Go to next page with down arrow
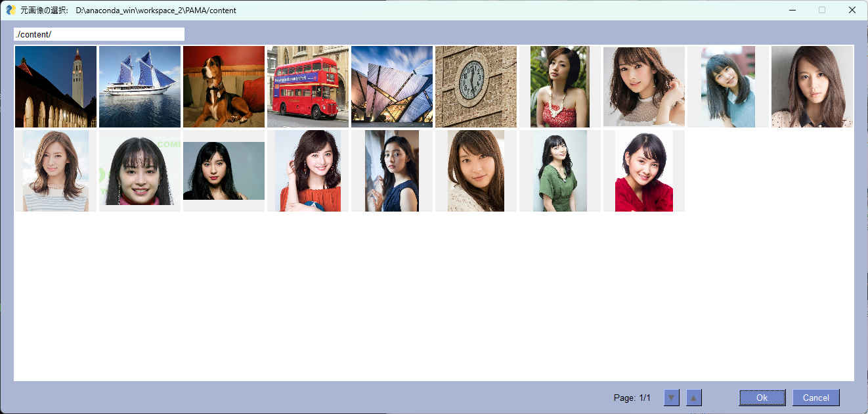 (x=672, y=398)
